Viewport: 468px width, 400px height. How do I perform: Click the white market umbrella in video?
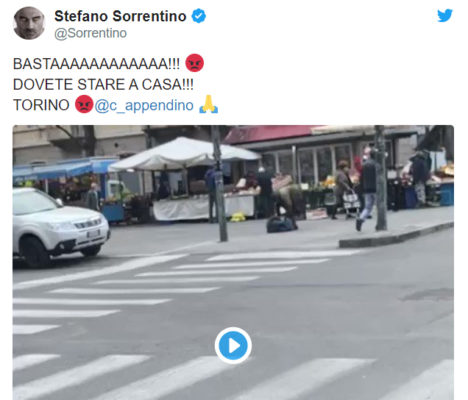coord(184,154)
